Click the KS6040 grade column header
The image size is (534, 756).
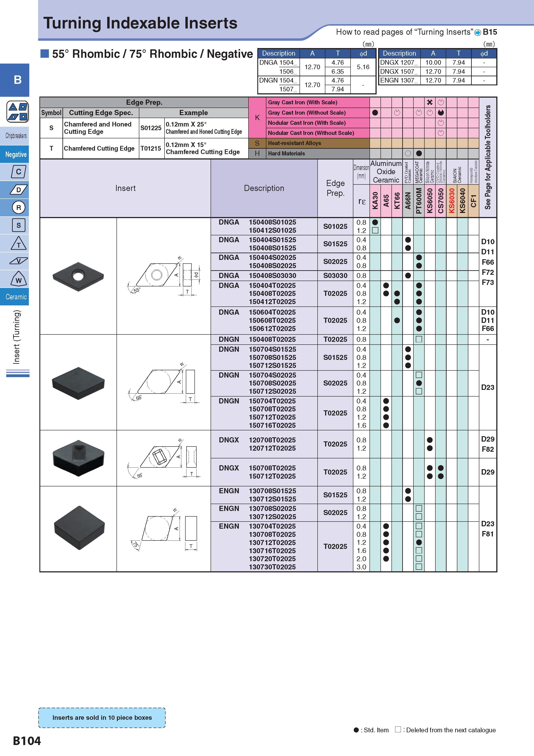coord(463,200)
